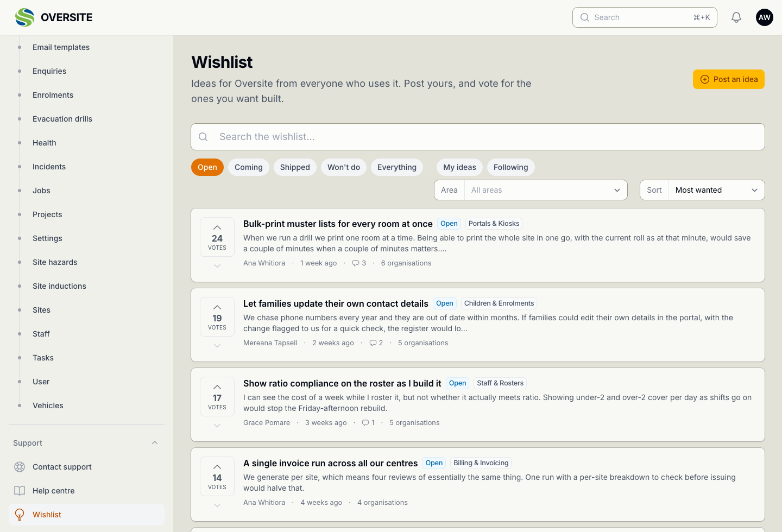Focus the Search the wishlist field

(x=478, y=137)
